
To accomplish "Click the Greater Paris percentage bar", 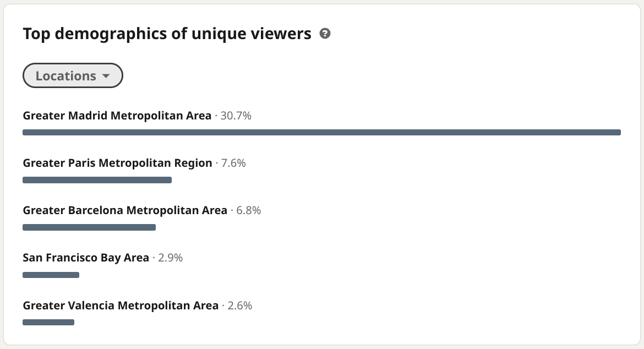I will point(97,180).
